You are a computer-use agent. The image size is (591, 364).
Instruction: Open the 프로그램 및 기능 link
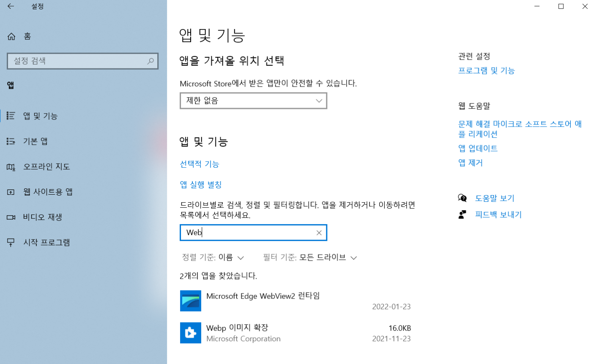coord(487,71)
